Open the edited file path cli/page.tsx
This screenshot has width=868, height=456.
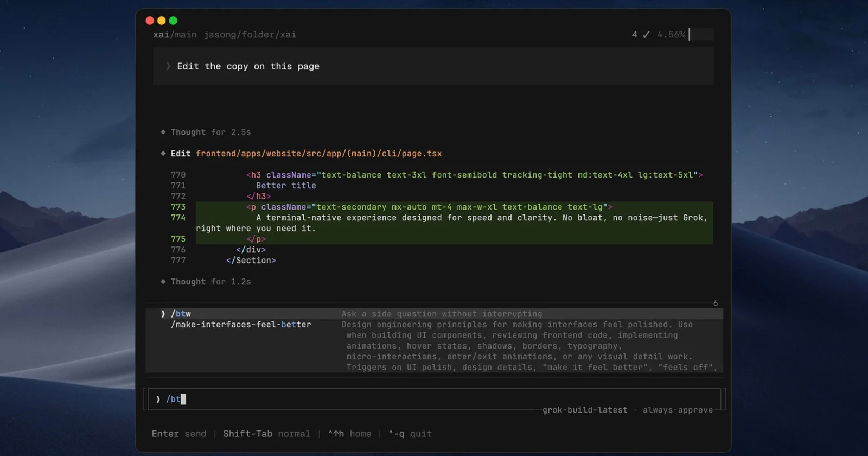click(318, 154)
